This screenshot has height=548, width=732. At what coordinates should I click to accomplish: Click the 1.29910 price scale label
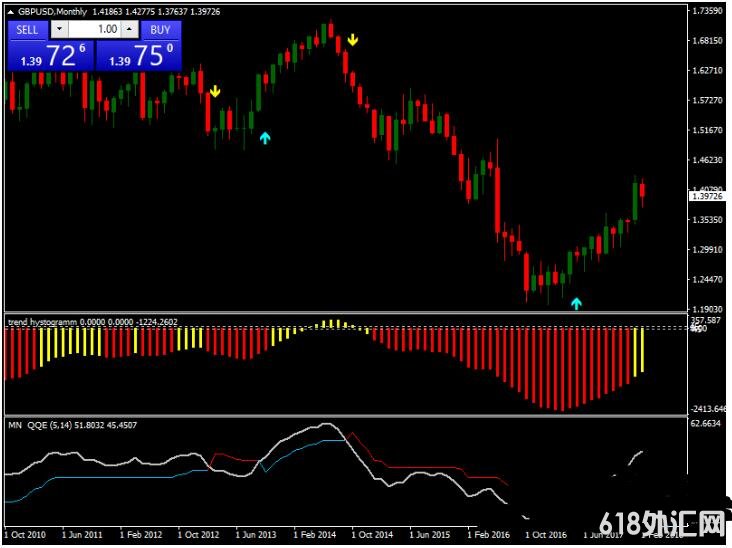[707, 250]
